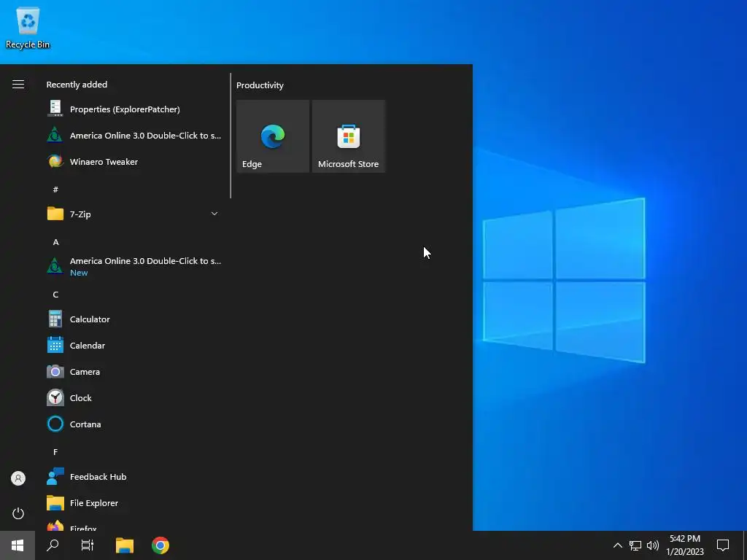Open taskbar Search magnifier

point(53,545)
